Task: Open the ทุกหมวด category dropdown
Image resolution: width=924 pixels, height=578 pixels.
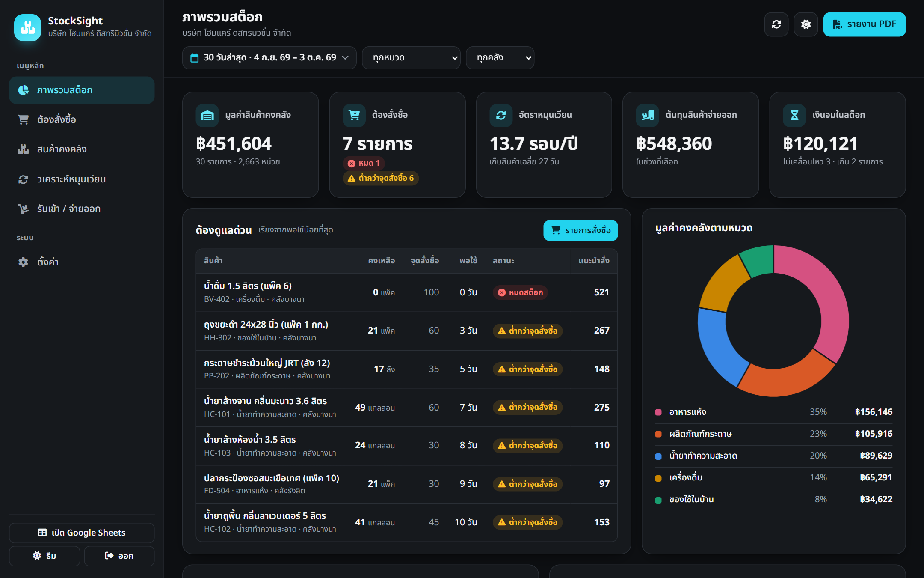Action: click(411, 58)
